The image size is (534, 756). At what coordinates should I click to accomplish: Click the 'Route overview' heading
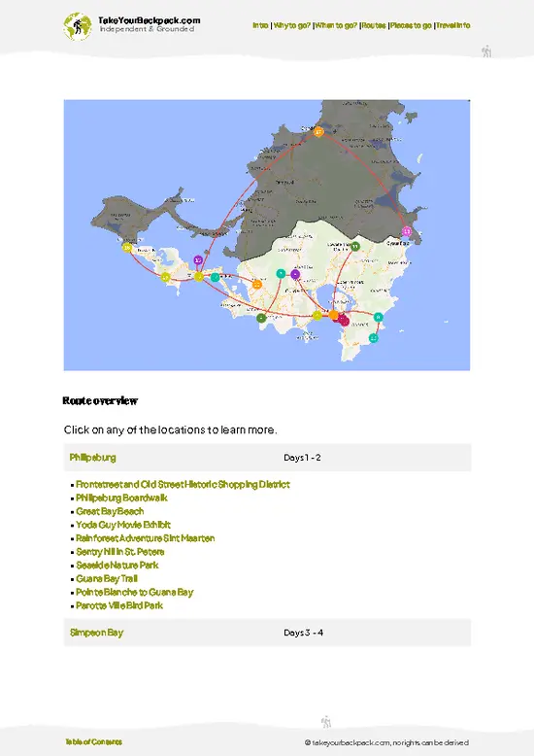[x=100, y=400]
